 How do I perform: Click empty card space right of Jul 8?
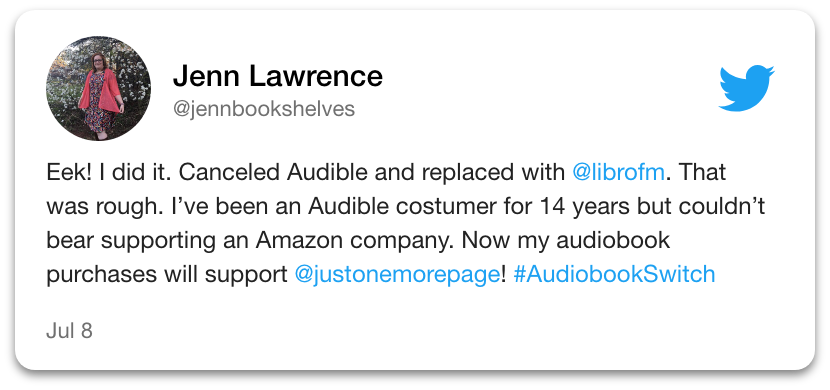pos(423,331)
